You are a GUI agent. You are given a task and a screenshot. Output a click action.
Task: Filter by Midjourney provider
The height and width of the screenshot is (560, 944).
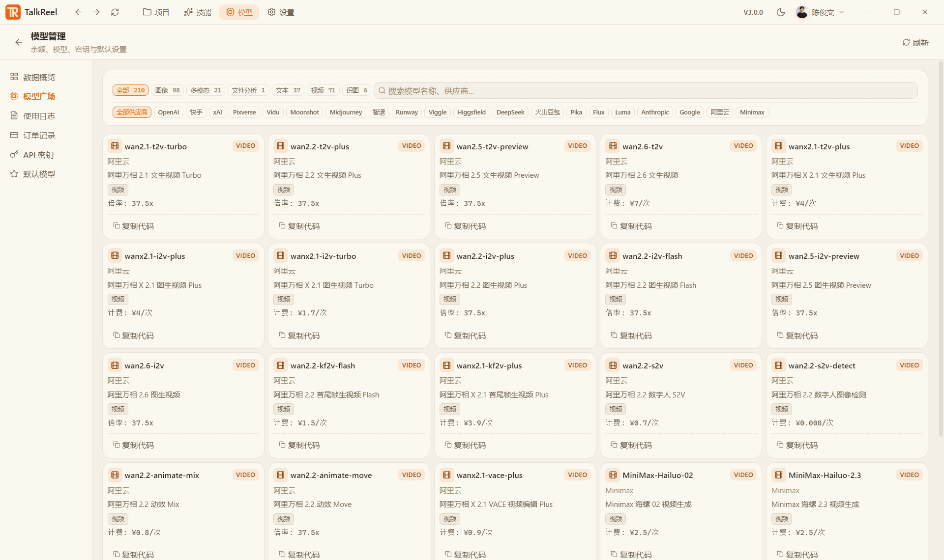click(x=346, y=112)
